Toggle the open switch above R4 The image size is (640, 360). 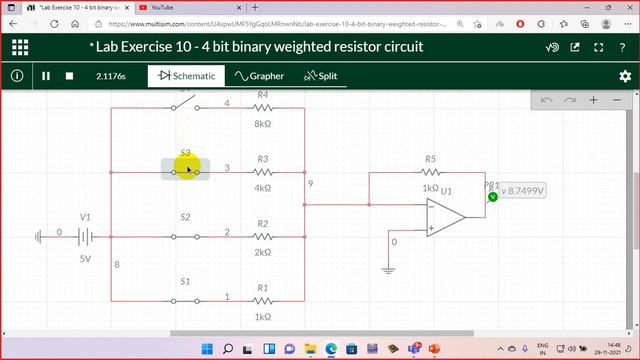pos(185,103)
